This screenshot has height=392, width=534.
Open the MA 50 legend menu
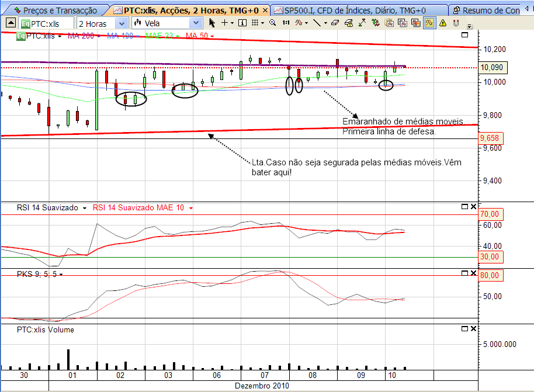(212, 36)
